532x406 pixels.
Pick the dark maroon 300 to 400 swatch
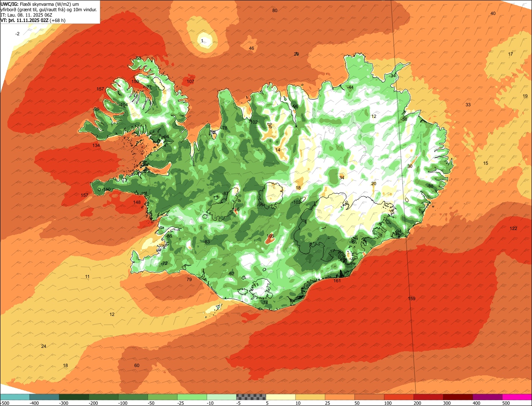tap(458, 397)
